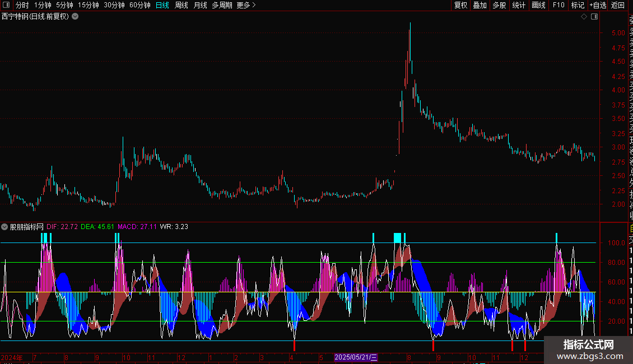Click the 返回 back button

618,5
